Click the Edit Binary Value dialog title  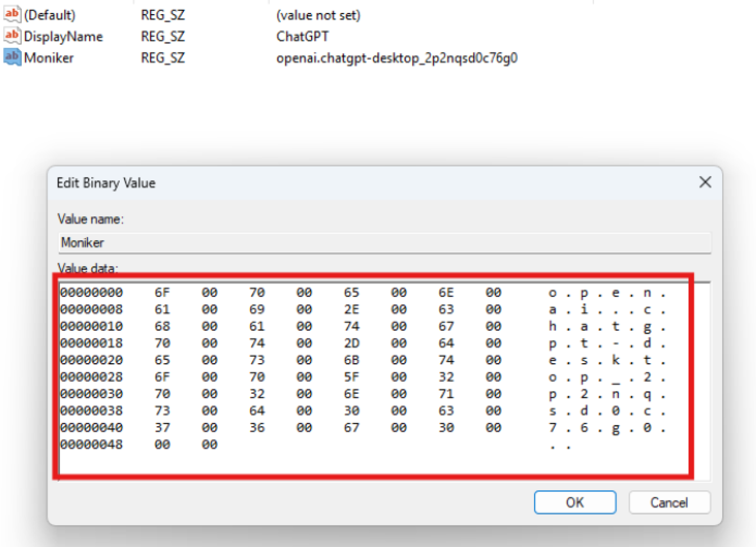[106, 183]
